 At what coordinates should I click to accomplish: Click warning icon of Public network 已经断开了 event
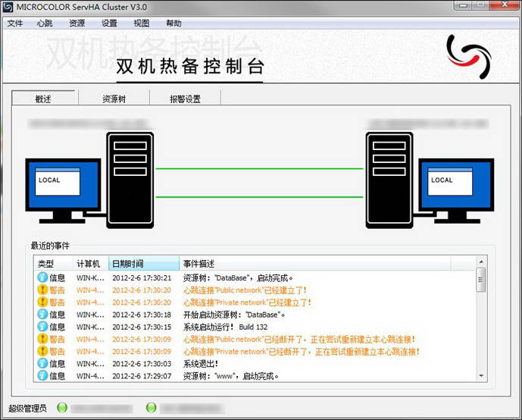click(x=42, y=339)
